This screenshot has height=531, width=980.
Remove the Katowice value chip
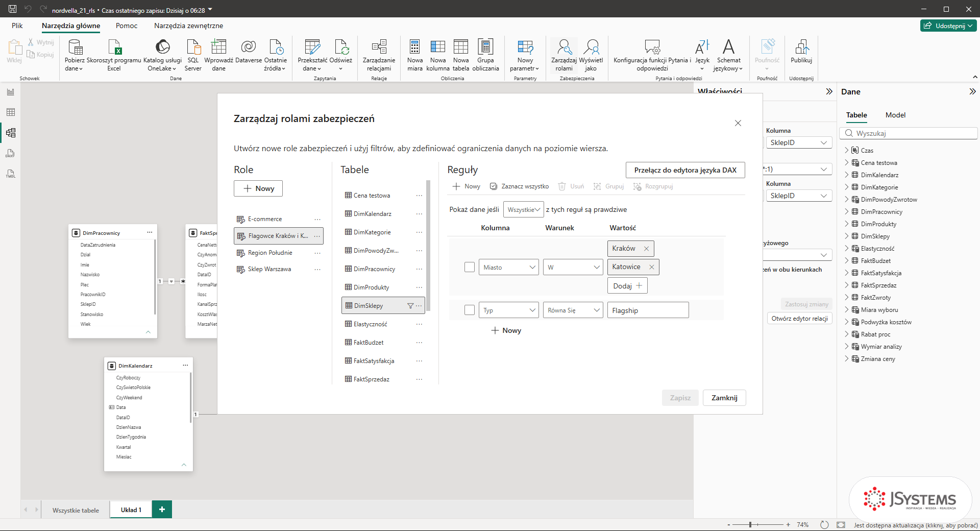(x=651, y=267)
